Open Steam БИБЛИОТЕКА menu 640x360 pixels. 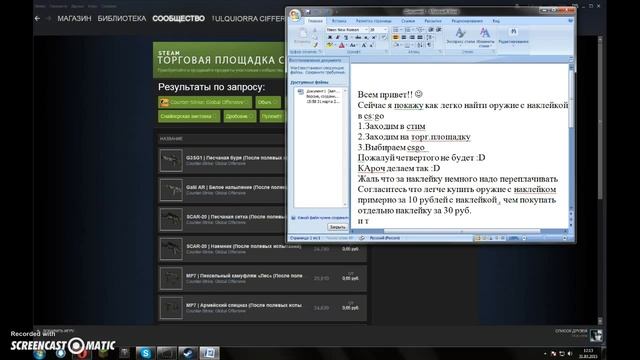122,18
